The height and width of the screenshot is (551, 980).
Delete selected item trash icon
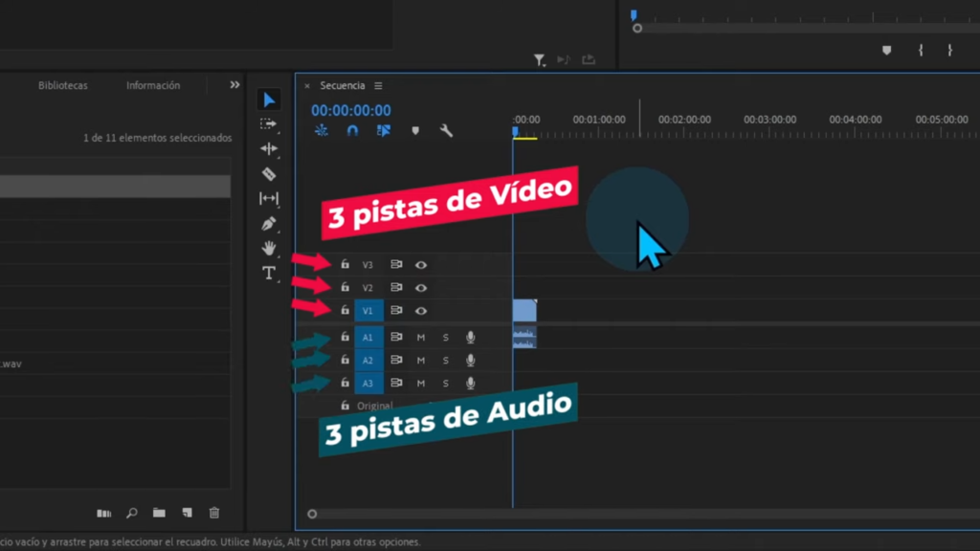[x=214, y=513]
